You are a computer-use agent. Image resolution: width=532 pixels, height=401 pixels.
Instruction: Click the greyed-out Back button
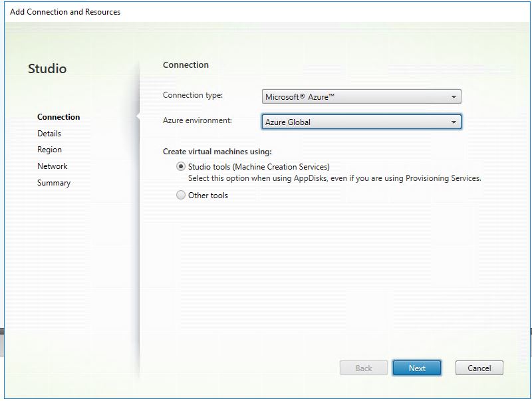[x=363, y=368]
